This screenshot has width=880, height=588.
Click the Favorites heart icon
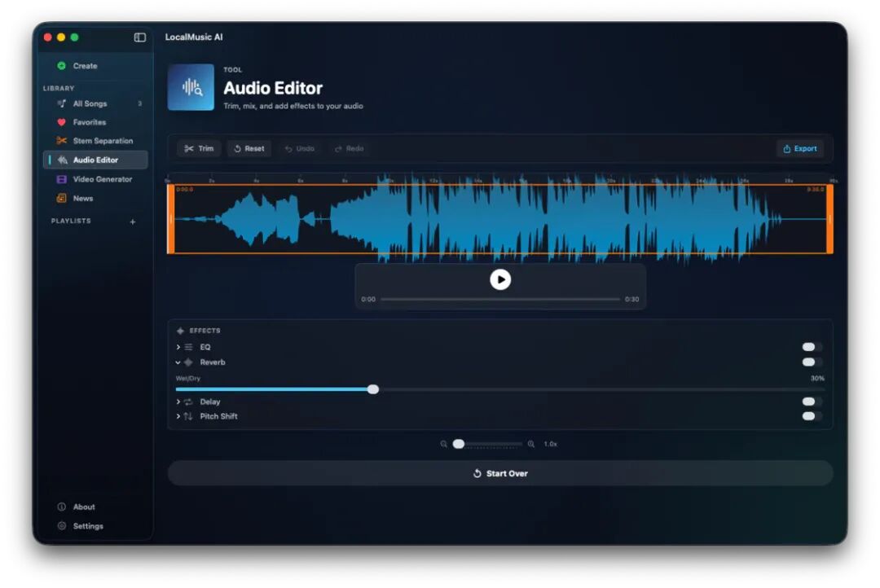point(62,121)
